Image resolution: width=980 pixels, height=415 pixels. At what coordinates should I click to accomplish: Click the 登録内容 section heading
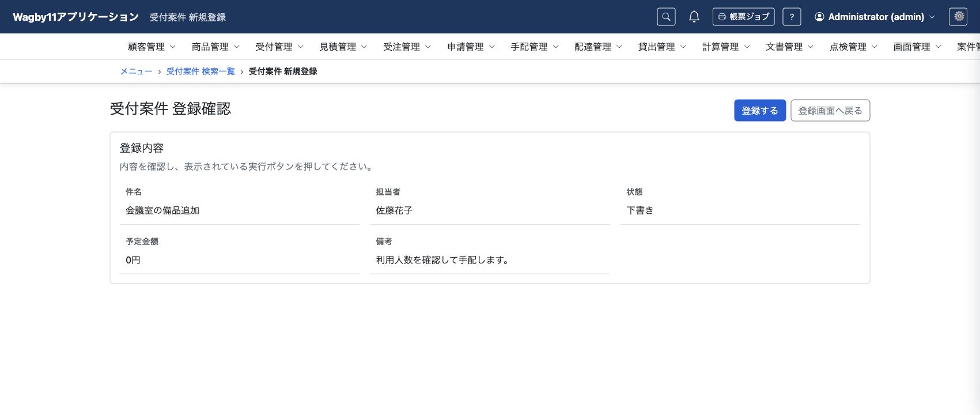tap(142, 148)
